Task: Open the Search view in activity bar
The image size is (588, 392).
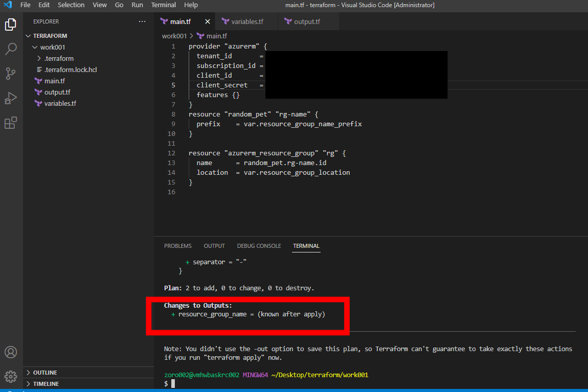Action: coord(11,49)
